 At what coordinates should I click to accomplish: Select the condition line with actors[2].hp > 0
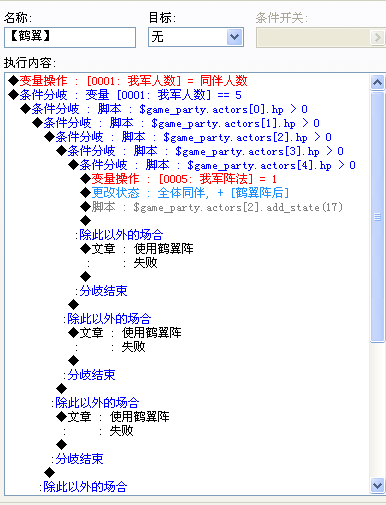click(x=188, y=137)
